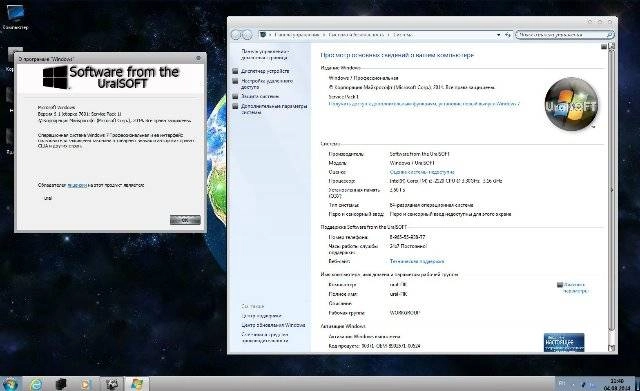Viewport: 640px width, 391px height.
Task: Open help icon above the scrollbar
Action: (604, 47)
